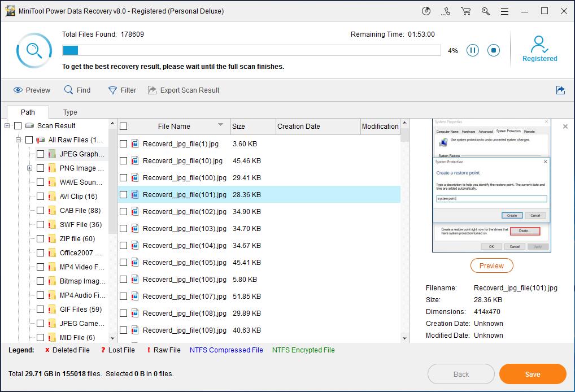This screenshot has width=575, height=392.
Task: Check the Recoverd_jpg_file(1).jpg checkbox
Action: pos(124,143)
